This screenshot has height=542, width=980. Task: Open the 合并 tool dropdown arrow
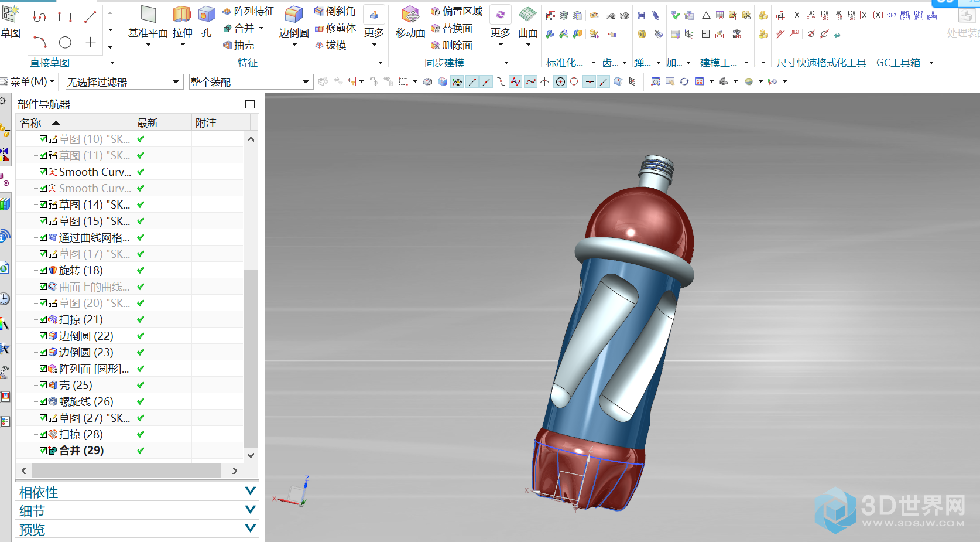coord(261,28)
